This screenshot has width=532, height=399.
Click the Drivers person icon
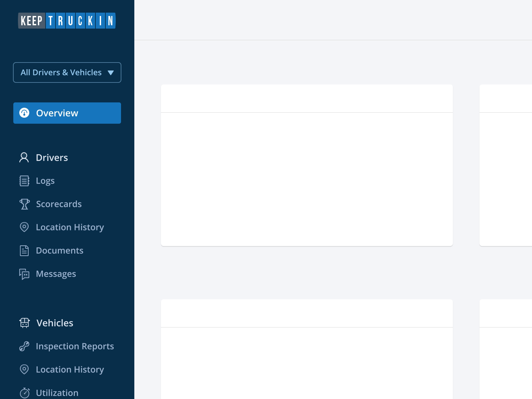[24, 158]
